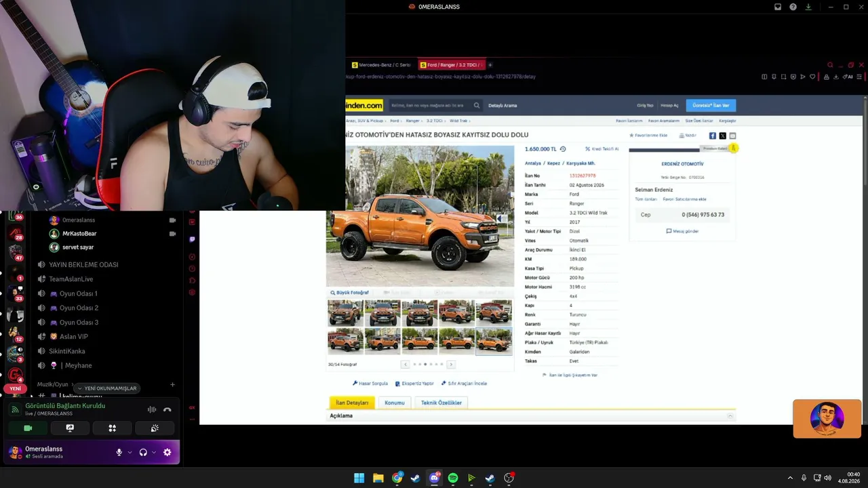Select the highlighted last orange truck thumbnail
This screenshot has height=488, width=868.
pyautogui.click(x=494, y=342)
